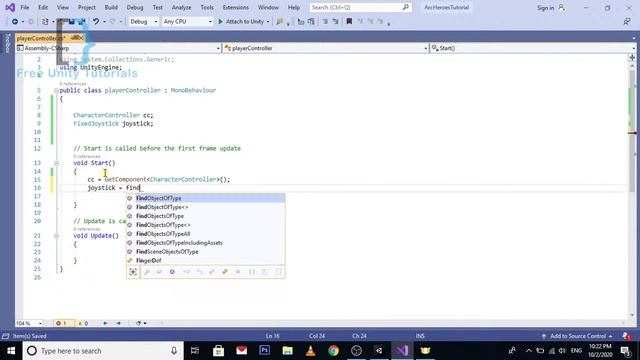640x360 pixels.
Task: Open the Extensions menu
Action: 236,7
